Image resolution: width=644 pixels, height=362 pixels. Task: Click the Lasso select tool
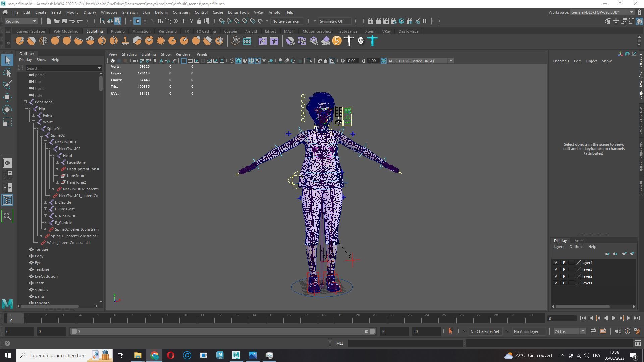pos(7,72)
